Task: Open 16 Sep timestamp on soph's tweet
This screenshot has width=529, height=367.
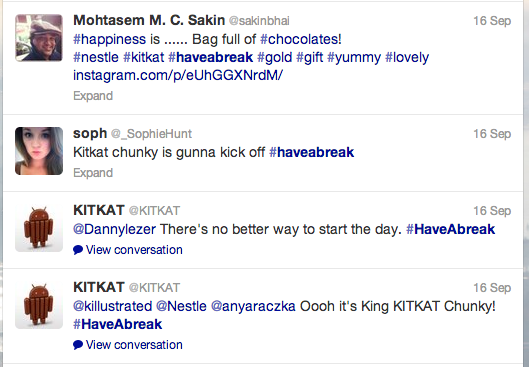Action: click(x=492, y=134)
